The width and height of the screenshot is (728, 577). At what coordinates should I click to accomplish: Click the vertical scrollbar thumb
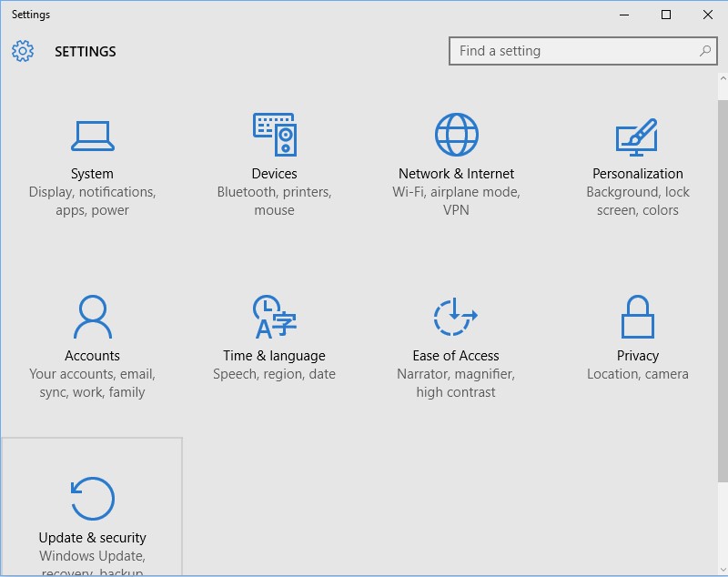[723, 290]
